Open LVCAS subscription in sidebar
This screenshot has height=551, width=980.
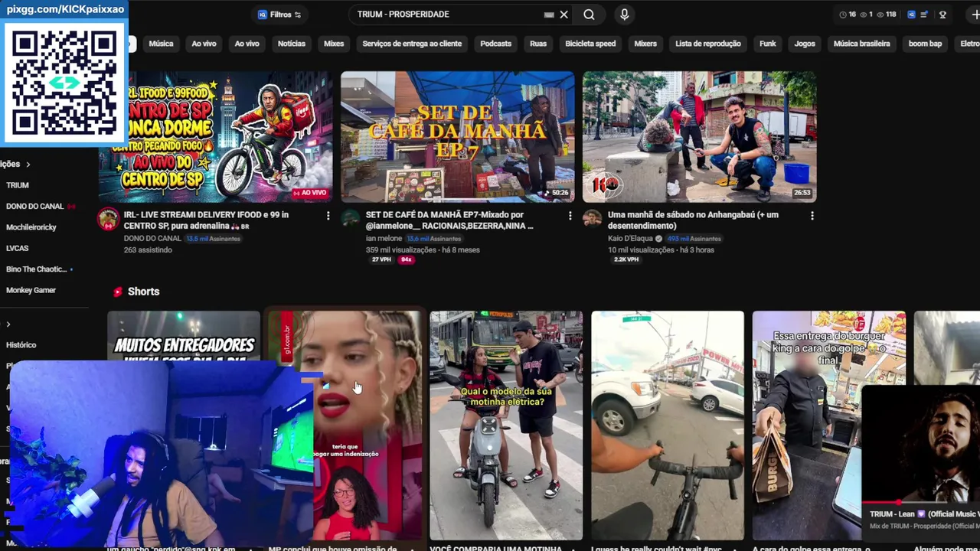[18, 248]
